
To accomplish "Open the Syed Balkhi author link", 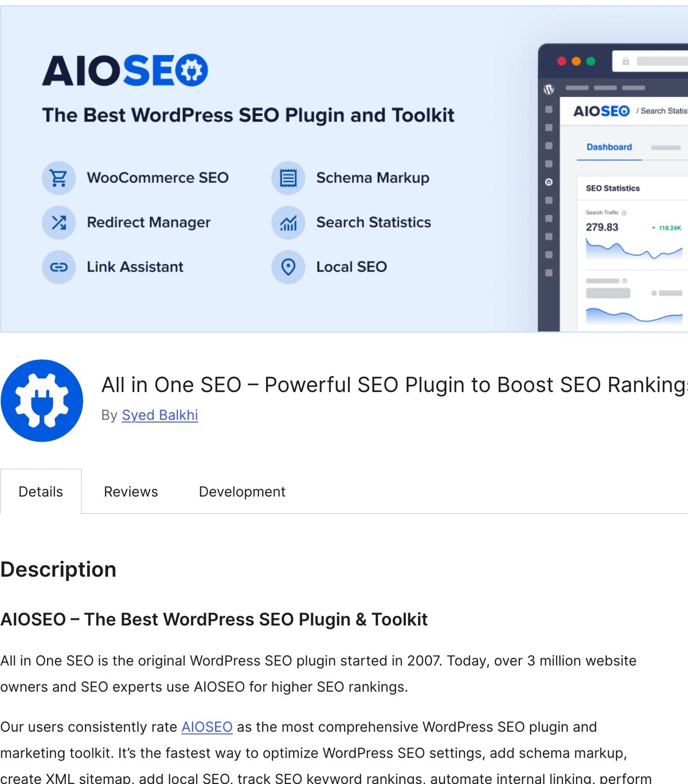I will tap(160, 415).
